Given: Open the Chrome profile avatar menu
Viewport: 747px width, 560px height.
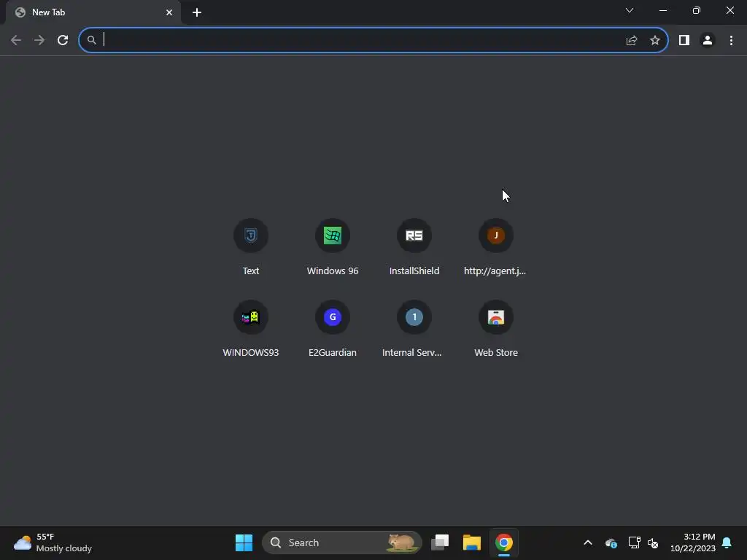Looking at the screenshot, I should 708,41.
